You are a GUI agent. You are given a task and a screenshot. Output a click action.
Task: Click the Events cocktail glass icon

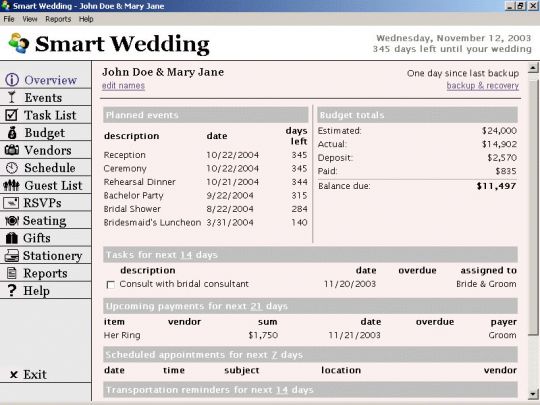[x=12, y=97]
